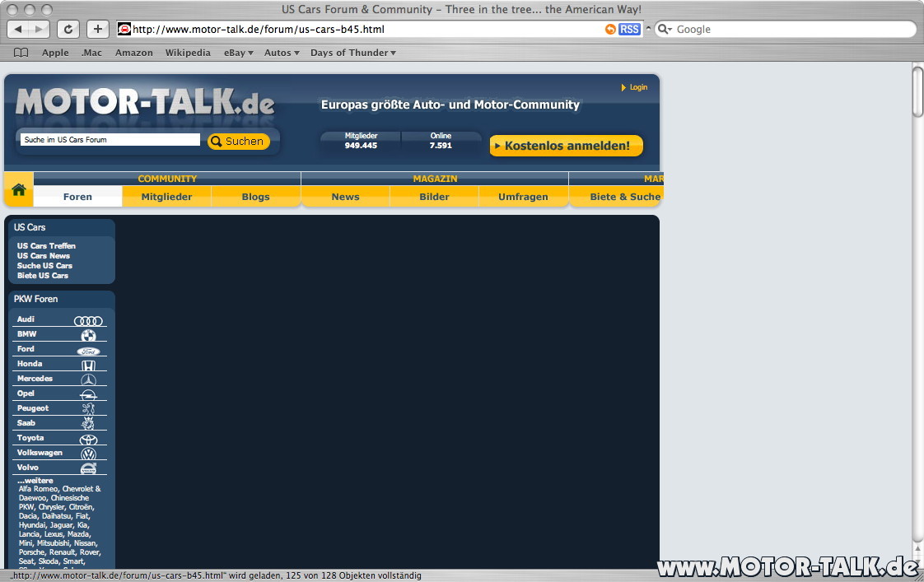
Task: Open the BMW forum link
Action: click(26, 334)
